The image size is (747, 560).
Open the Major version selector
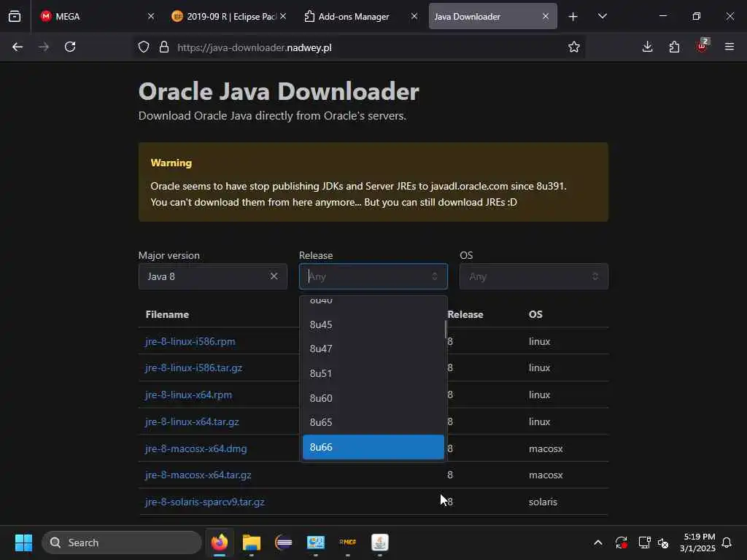(x=212, y=276)
